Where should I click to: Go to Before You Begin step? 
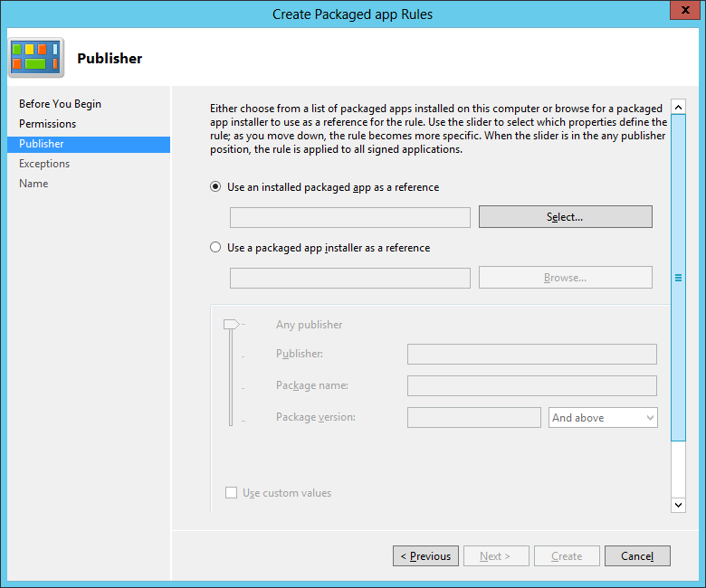[60, 104]
